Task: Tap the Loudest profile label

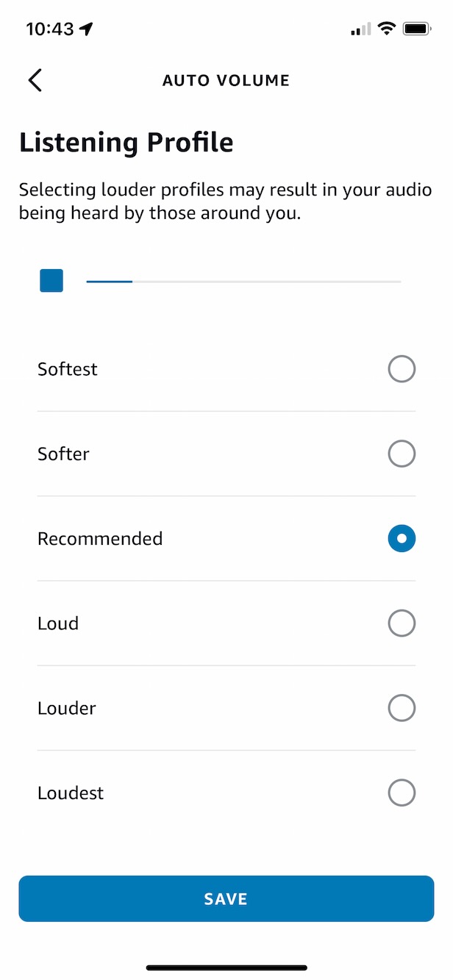Action: pyautogui.click(x=71, y=793)
